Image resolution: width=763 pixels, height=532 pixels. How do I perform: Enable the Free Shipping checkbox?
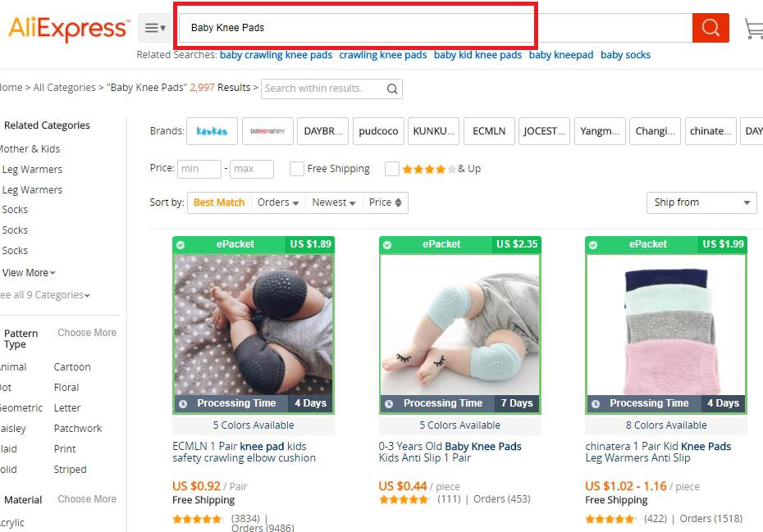(296, 169)
